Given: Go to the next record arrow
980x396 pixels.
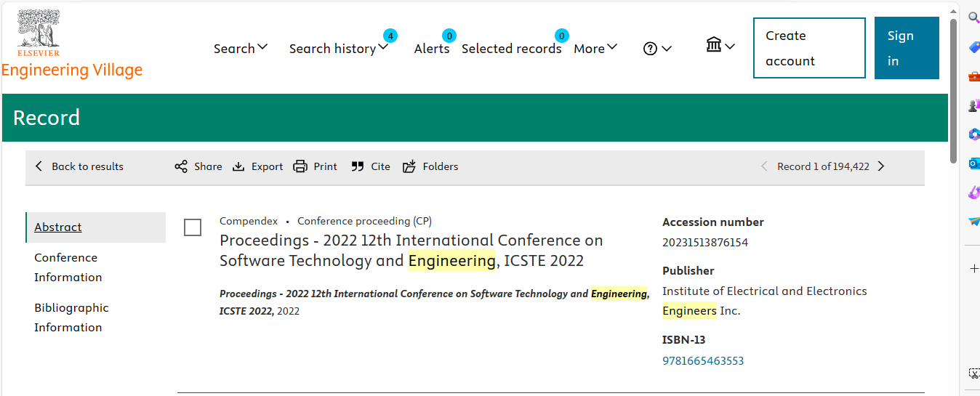Looking at the screenshot, I should (x=881, y=166).
